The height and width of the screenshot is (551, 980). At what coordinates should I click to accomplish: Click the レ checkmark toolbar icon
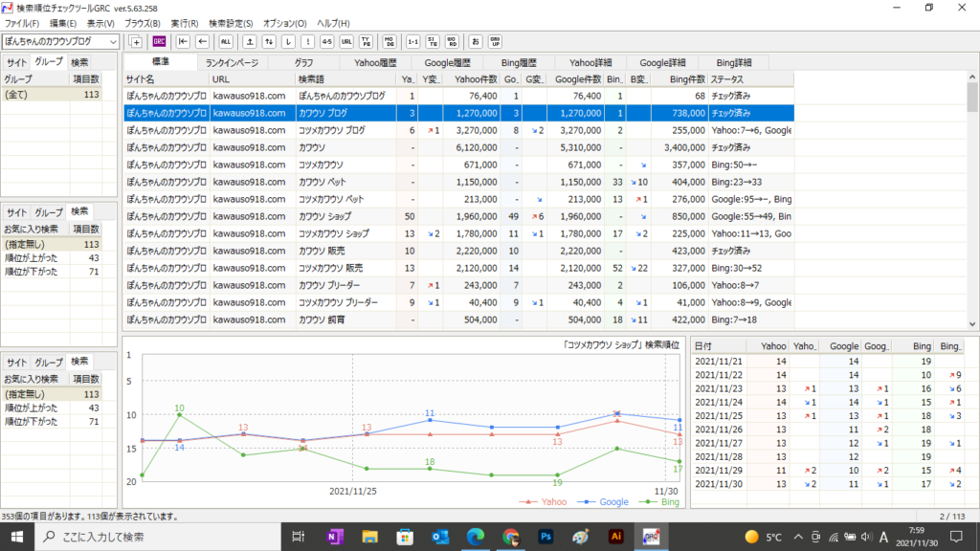click(288, 42)
